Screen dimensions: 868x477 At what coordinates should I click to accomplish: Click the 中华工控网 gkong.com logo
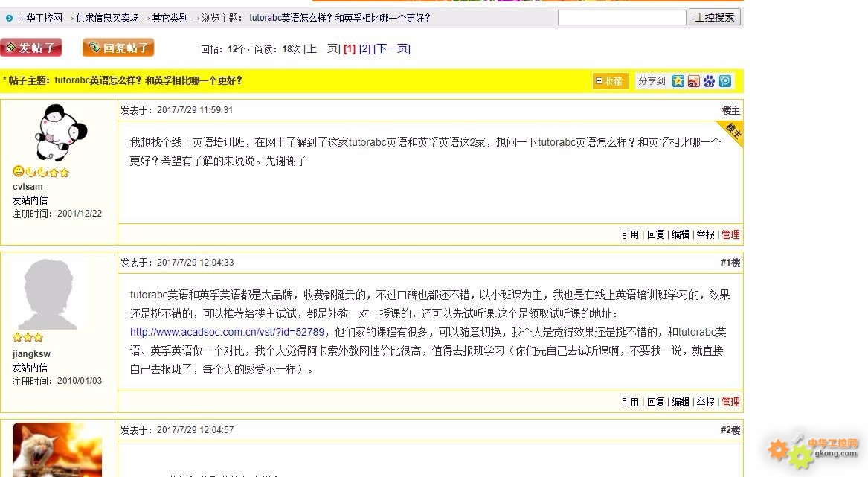813,452
